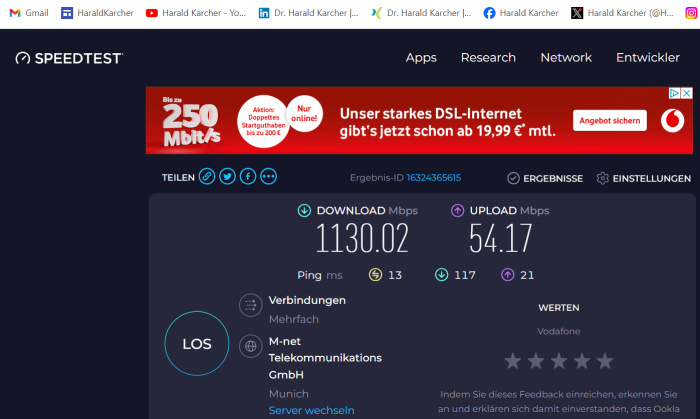Click the Speedtest logo

(69, 58)
